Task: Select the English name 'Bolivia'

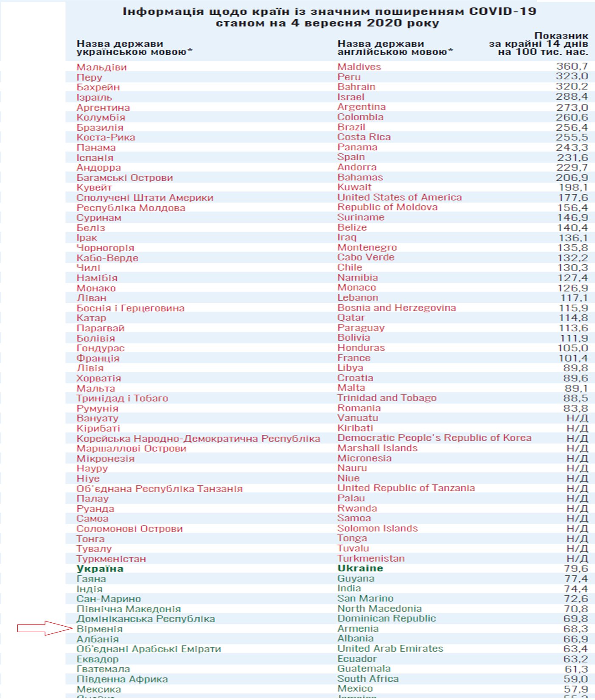Action: [354, 337]
